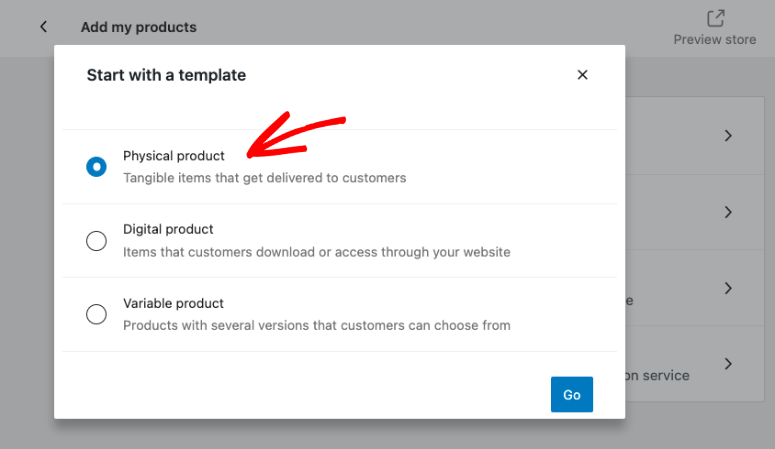Click the back arrow beside Add my products
This screenshot has width=775, height=449.
[x=43, y=27]
